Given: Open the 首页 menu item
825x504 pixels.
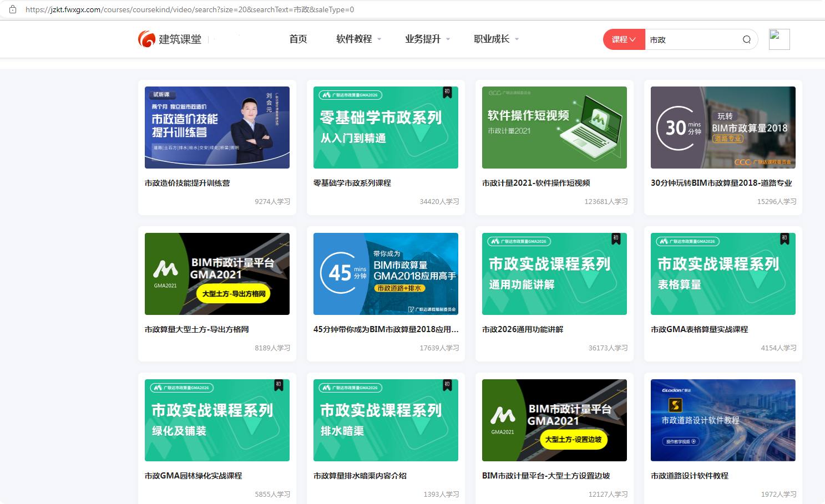Looking at the screenshot, I should 298,39.
